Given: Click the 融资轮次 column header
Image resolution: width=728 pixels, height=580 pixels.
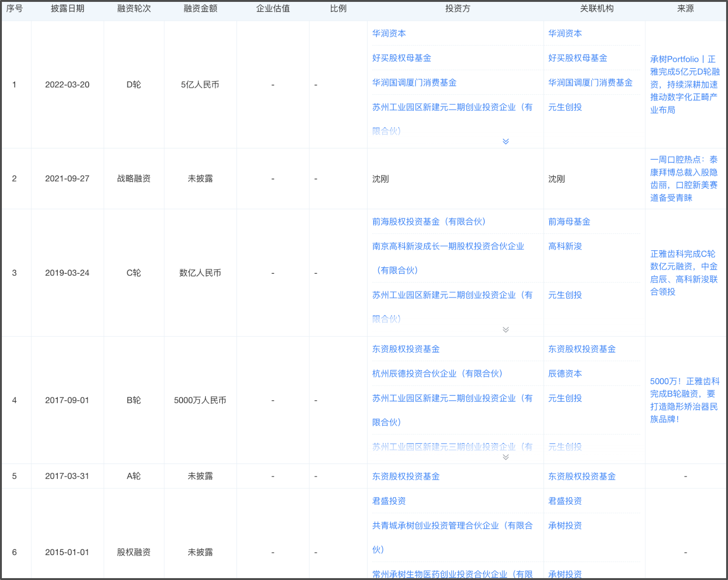Looking at the screenshot, I should [133, 8].
